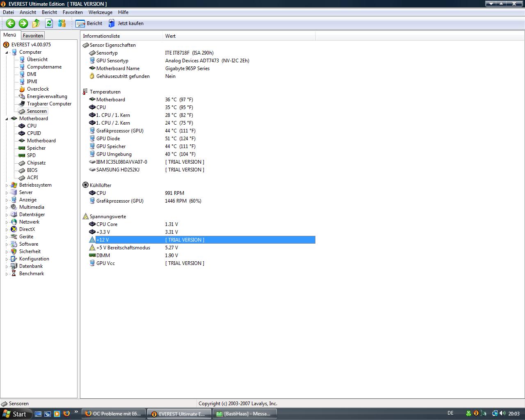Click the green Back arrow icon
This screenshot has width=525, height=420.
coord(11,23)
